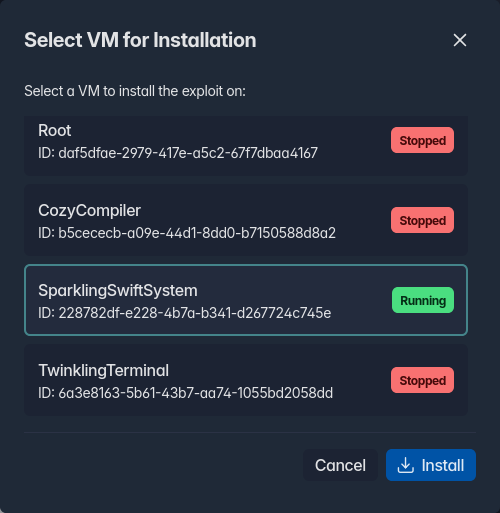Click the download arrow icon on Install
Screen dimensions: 500x513
pyautogui.click(x=406, y=465)
